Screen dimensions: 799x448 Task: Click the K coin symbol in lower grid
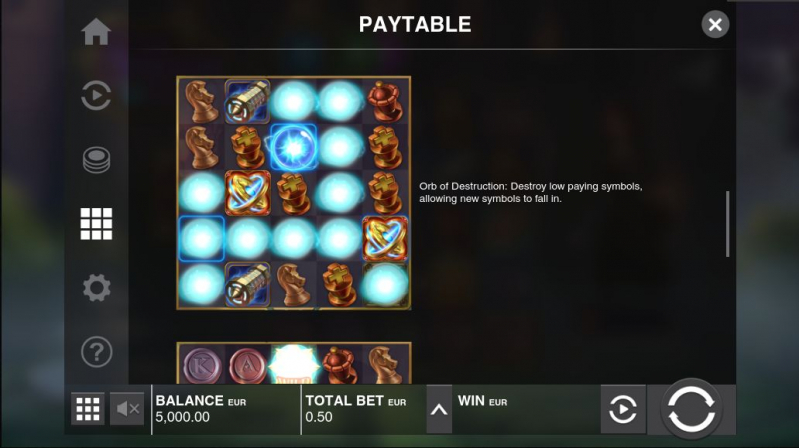[x=202, y=365]
